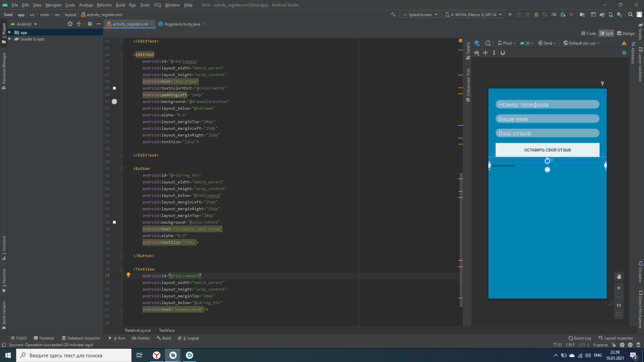Open the Build menu
This screenshot has width=644, height=362.
[x=120, y=5]
